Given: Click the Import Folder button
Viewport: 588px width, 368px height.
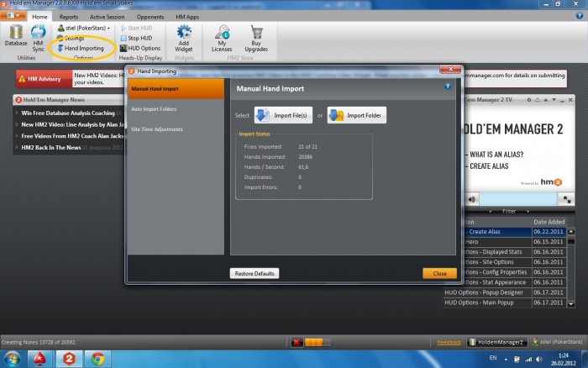Looking at the screenshot, I should click(357, 115).
